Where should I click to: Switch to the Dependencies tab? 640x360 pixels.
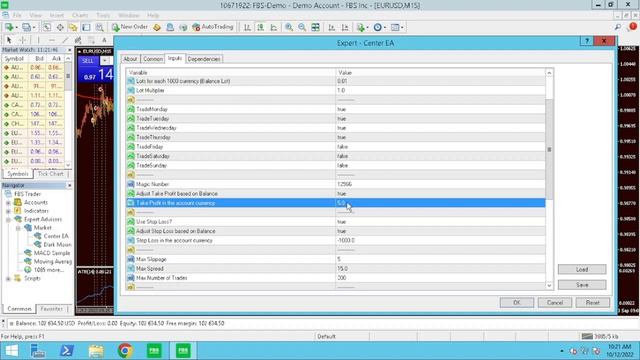(204, 59)
